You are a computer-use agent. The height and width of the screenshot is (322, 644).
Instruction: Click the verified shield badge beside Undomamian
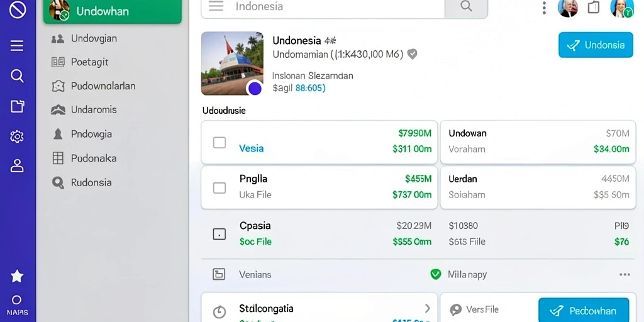(413, 54)
